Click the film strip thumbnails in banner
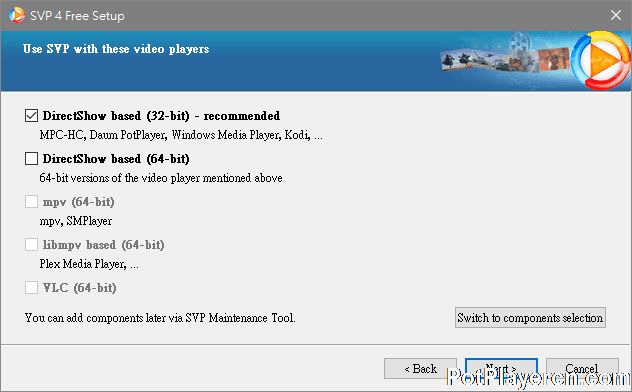The height and width of the screenshot is (392, 632). [505, 60]
